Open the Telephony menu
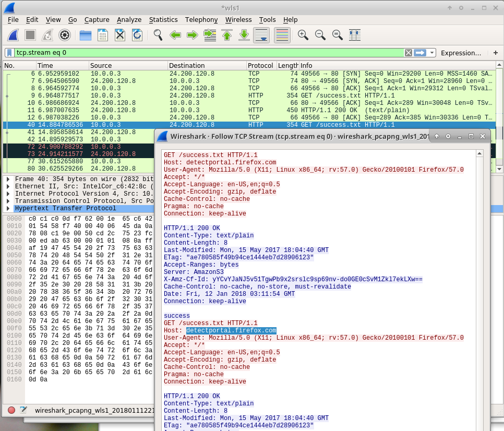Screen dimensions: 504x431 click(201, 20)
